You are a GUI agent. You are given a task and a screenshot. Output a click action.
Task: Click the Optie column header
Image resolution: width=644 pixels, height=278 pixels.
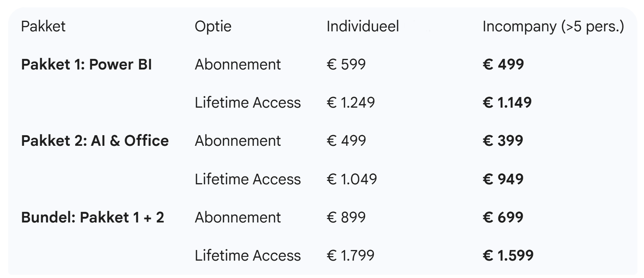(x=213, y=26)
